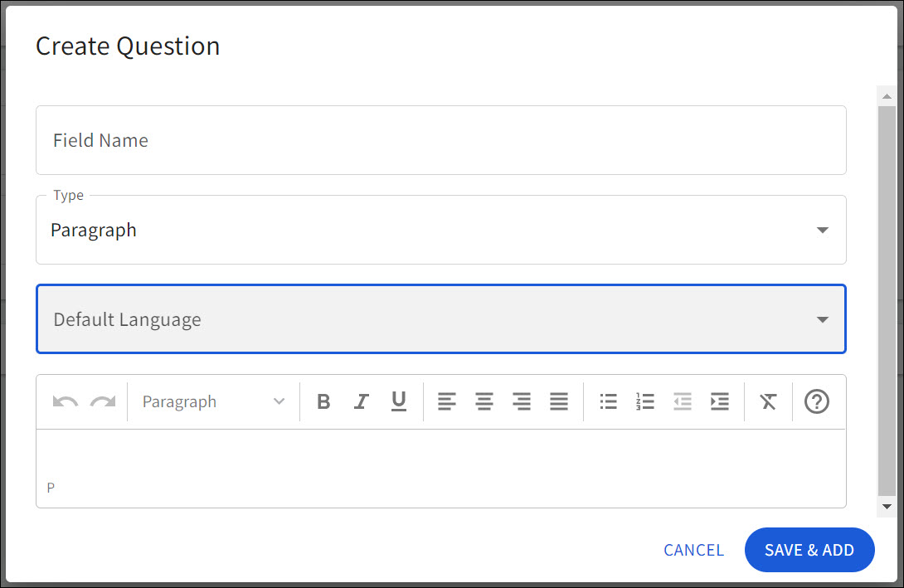Viewport: 904px width, 588px height.
Task: Increase the text indent
Action: 720,401
